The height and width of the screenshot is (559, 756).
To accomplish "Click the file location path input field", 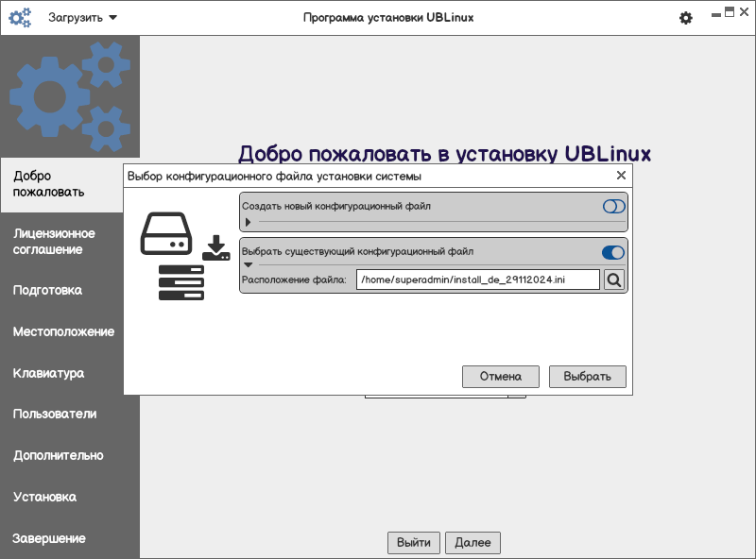I will tap(478, 279).
